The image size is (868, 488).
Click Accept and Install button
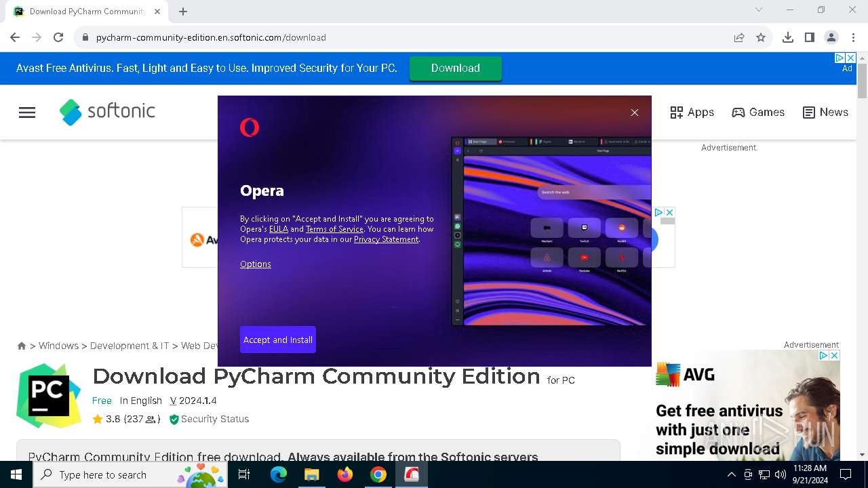click(x=278, y=340)
